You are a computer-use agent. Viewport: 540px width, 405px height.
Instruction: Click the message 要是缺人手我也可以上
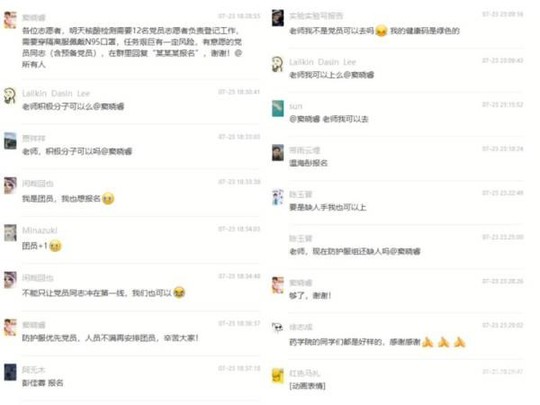click(x=328, y=207)
